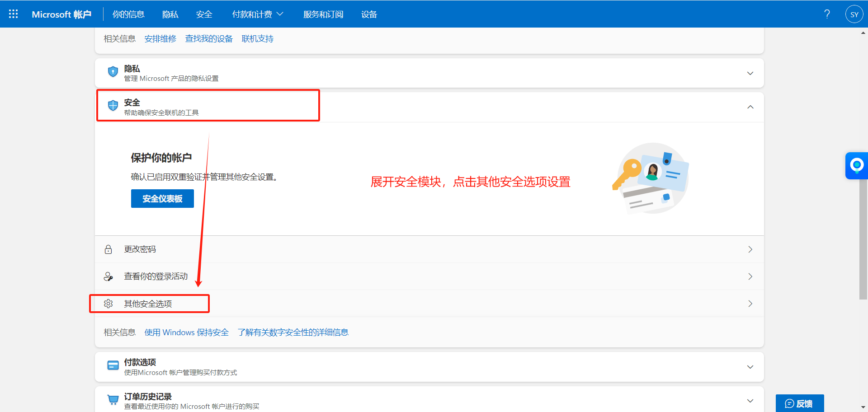Click the payment card icon
The width and height of the screenshot is (868, 412).
[x=113, y=365]
